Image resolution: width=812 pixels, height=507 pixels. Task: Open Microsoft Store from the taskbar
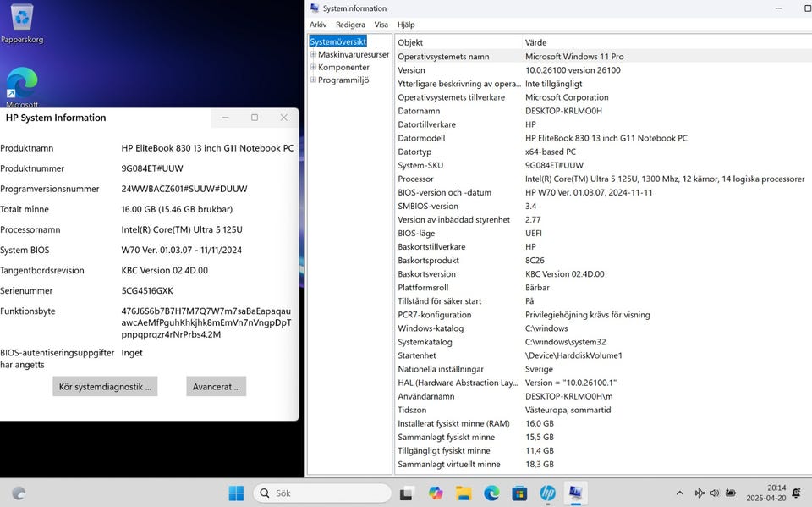(519, 493)
